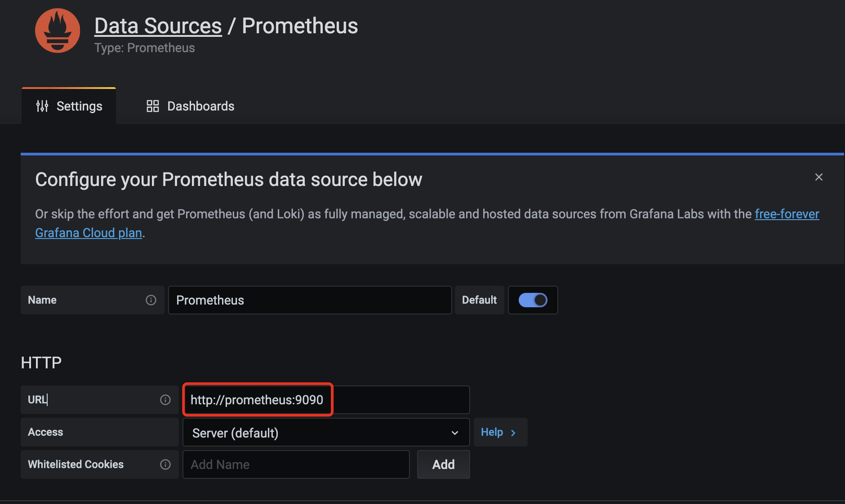
Task: Click the Access dropdown chevron arrow
Action: 455,433
